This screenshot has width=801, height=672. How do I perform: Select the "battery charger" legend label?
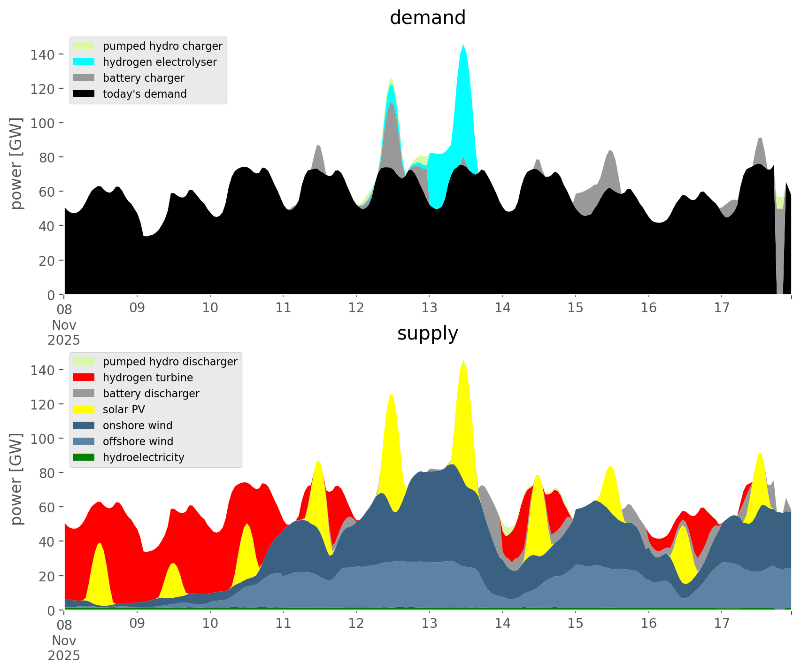(143, 78)
